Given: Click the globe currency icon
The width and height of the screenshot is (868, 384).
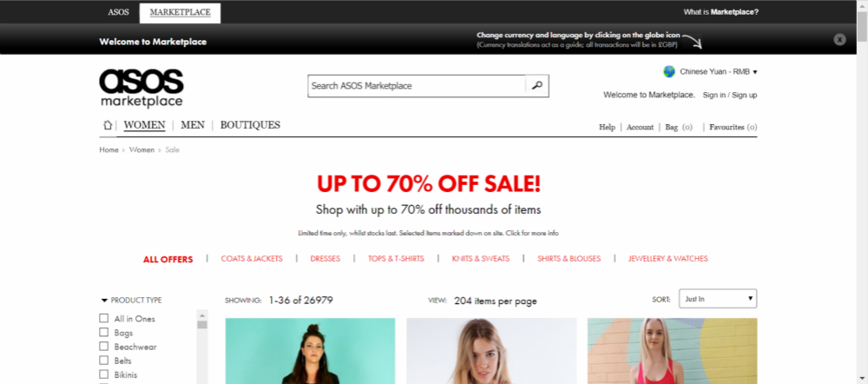Looking at the screenshot, I should coord(668,71).
